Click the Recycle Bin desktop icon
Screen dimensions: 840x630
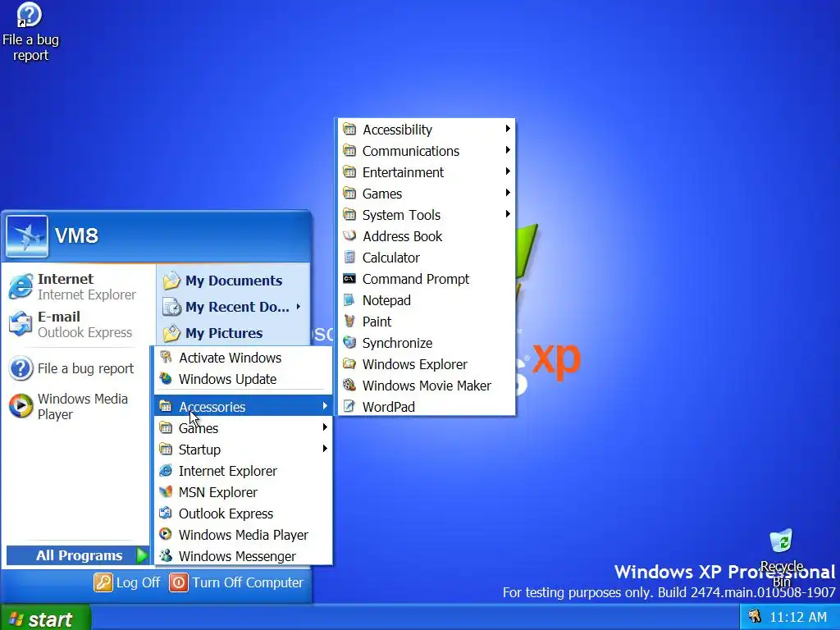[x=781, y=541]
